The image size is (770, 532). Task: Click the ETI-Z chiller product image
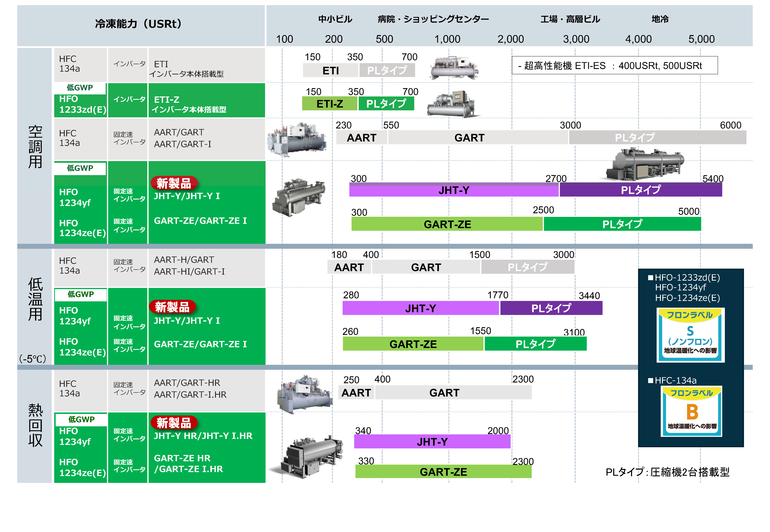pyautogui.click(x=452, y=104)
